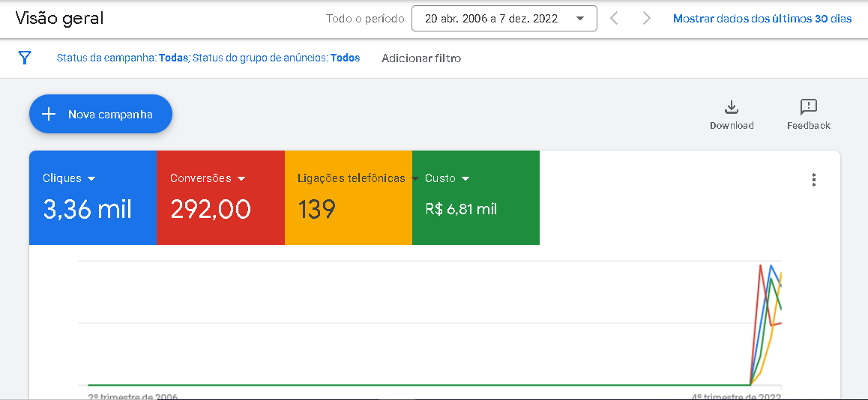The height and width of the screenshot is (400, 868).
Task: Open the three-dot chart options menu
Action: [813, 180]
